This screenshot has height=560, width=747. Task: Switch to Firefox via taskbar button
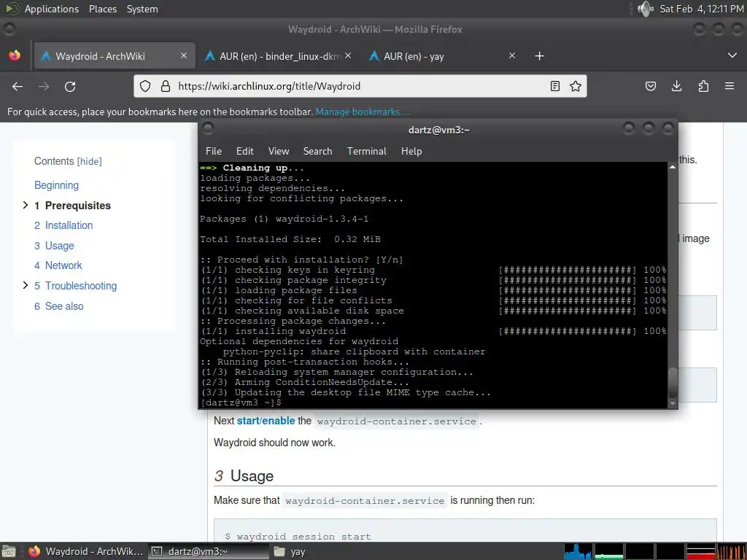pyautogui.click(x=86, y=551)
